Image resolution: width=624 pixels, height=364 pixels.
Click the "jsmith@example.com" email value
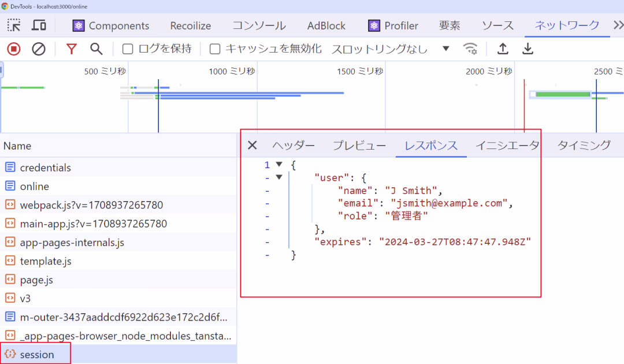pyautogui.click(x=449, y=203)
